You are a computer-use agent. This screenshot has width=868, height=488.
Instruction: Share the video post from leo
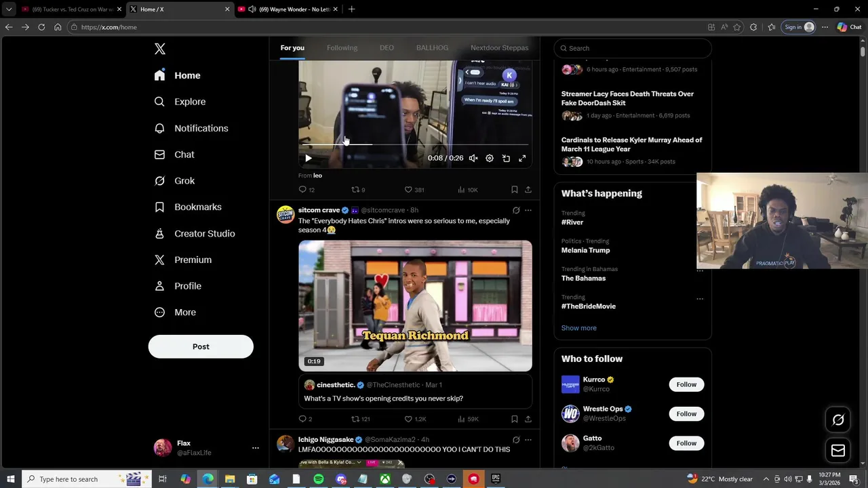pos(528,190)
